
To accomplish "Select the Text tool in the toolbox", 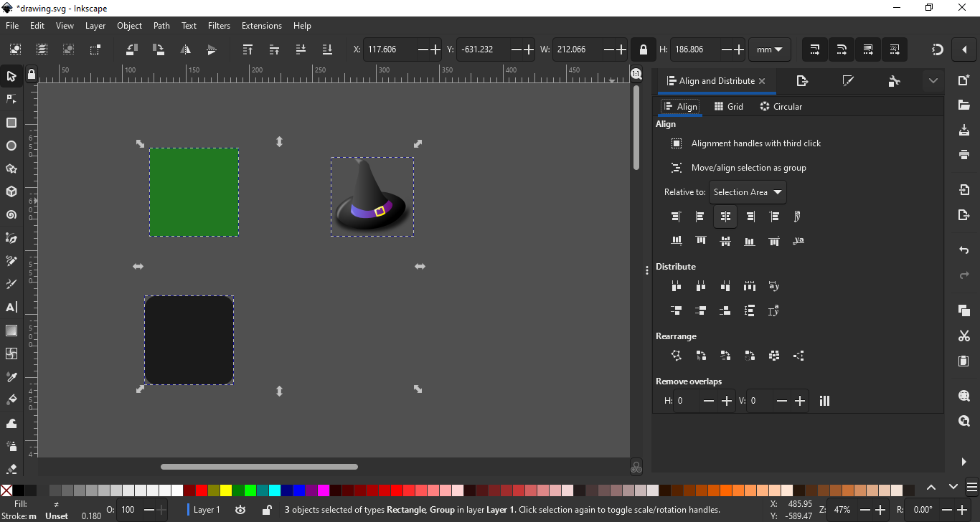I will tap(11, 308).
